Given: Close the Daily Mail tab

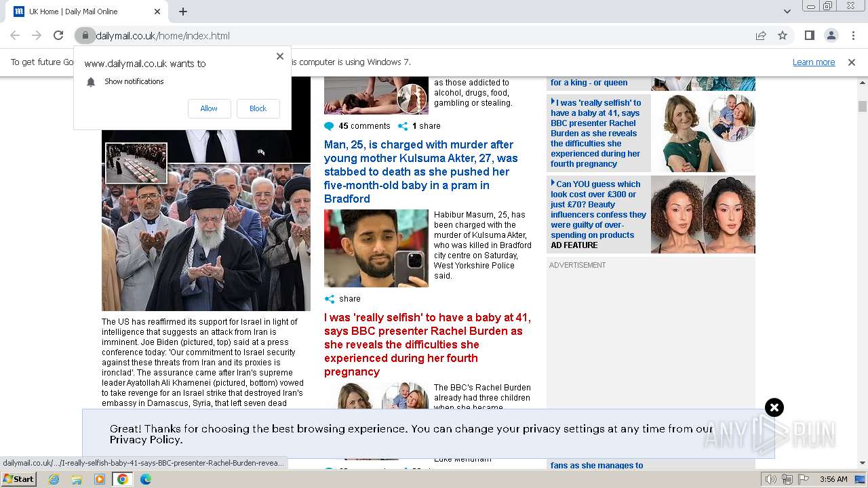Looking at the screenshot, I should (157, 12).
